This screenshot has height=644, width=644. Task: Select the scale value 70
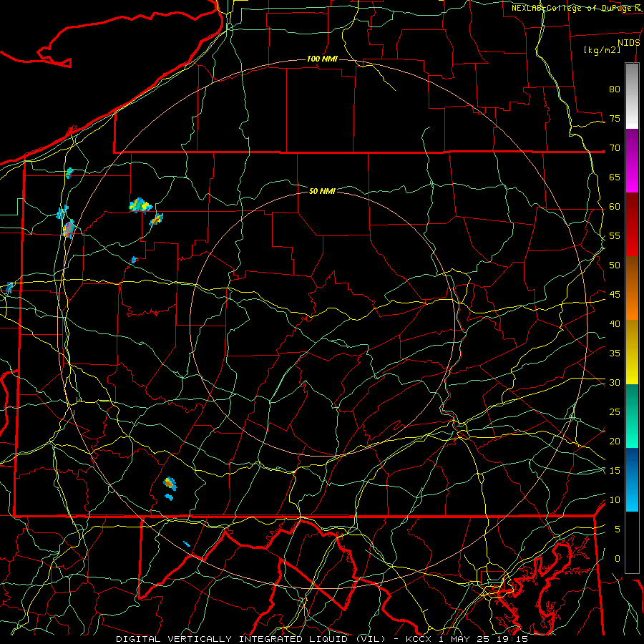[615, 148]
